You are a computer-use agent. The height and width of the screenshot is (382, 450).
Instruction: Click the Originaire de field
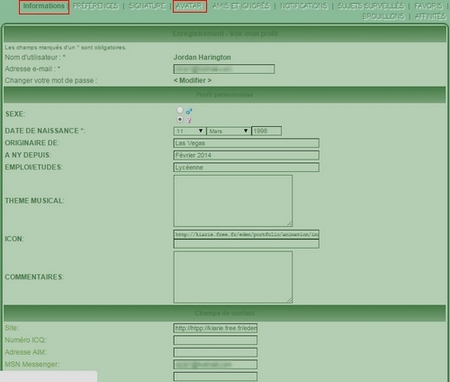[246, 143]
